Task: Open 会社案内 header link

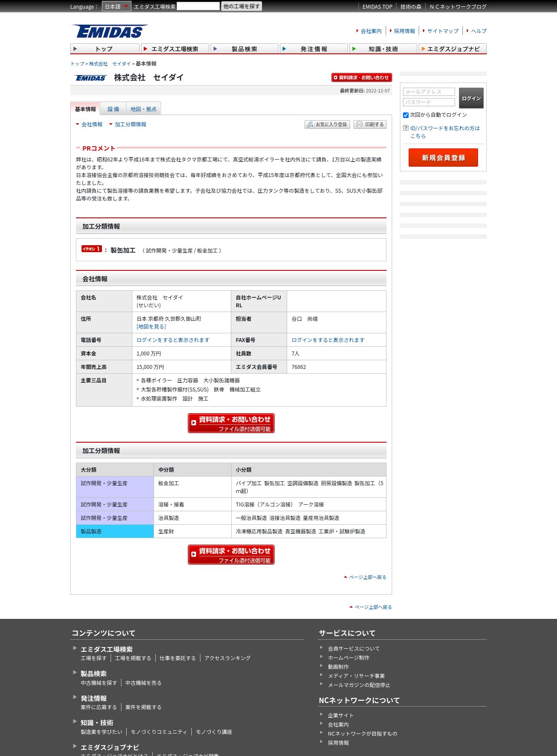Action: [371, 31]
